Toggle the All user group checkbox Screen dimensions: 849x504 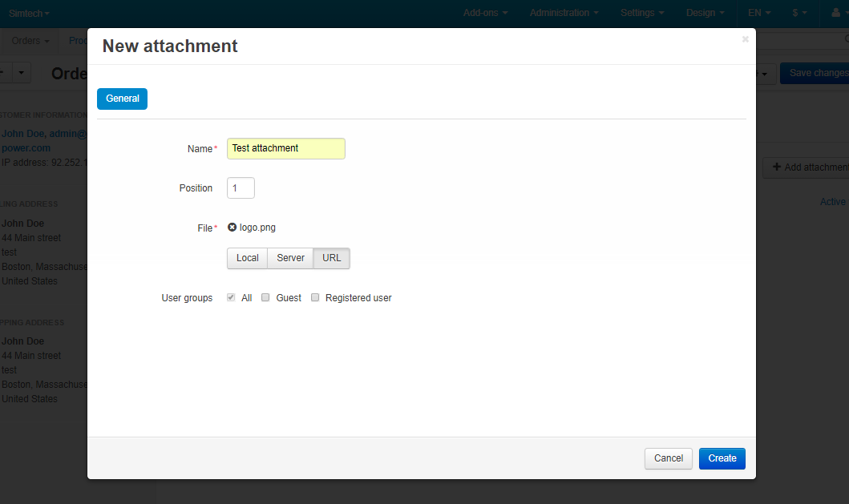(x=231, y=297)
